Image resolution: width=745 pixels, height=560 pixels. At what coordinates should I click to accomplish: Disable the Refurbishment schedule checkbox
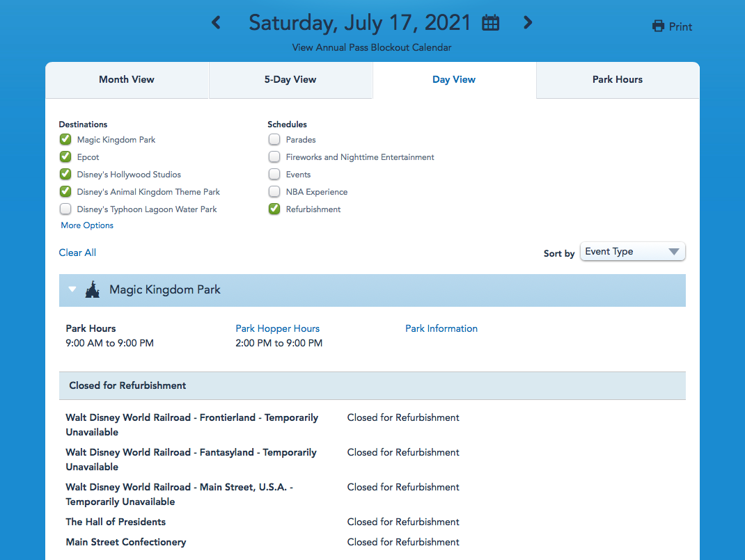coord(274,209)
